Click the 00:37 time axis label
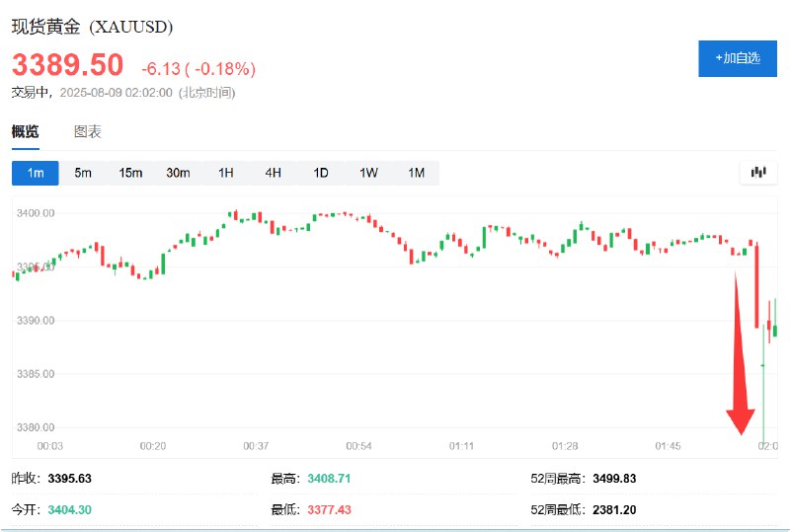This screenshot has width=790, height=532. click(x=256, y=446)
